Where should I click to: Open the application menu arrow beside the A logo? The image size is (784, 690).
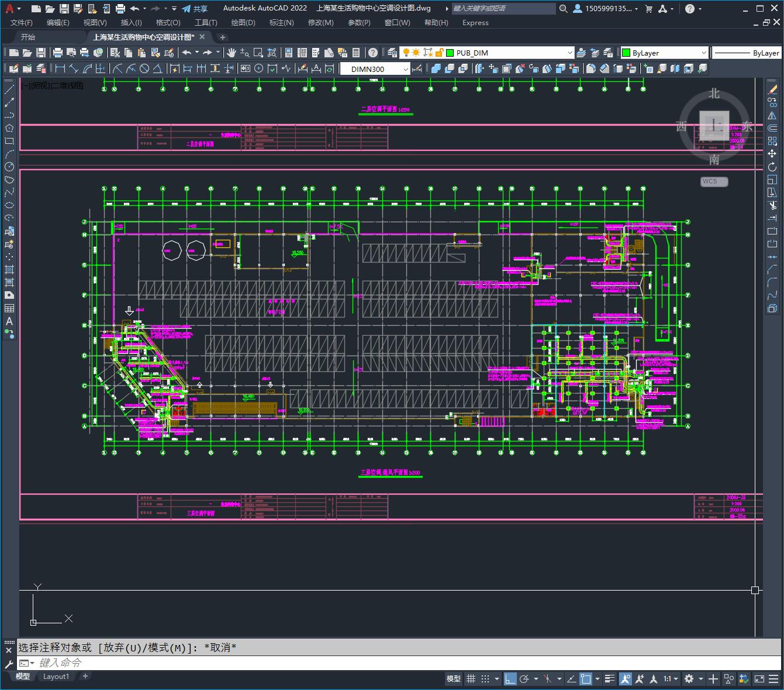point(19,9)
